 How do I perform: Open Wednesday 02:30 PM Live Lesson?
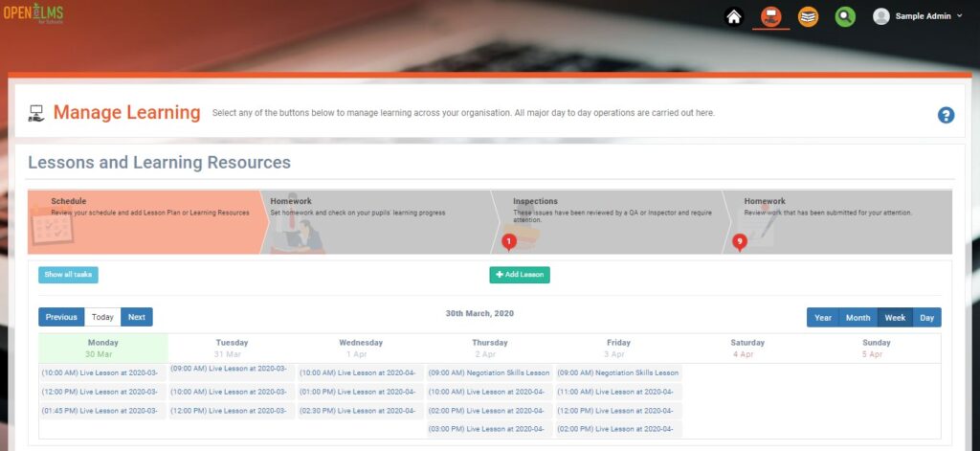click(361, 411)
